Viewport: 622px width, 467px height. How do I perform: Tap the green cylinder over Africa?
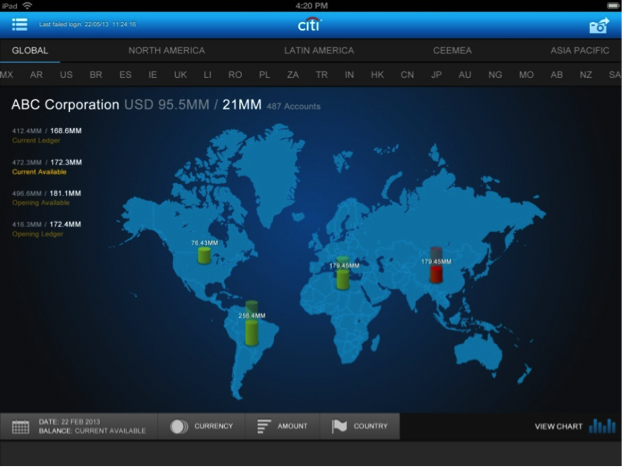[343, 275]
